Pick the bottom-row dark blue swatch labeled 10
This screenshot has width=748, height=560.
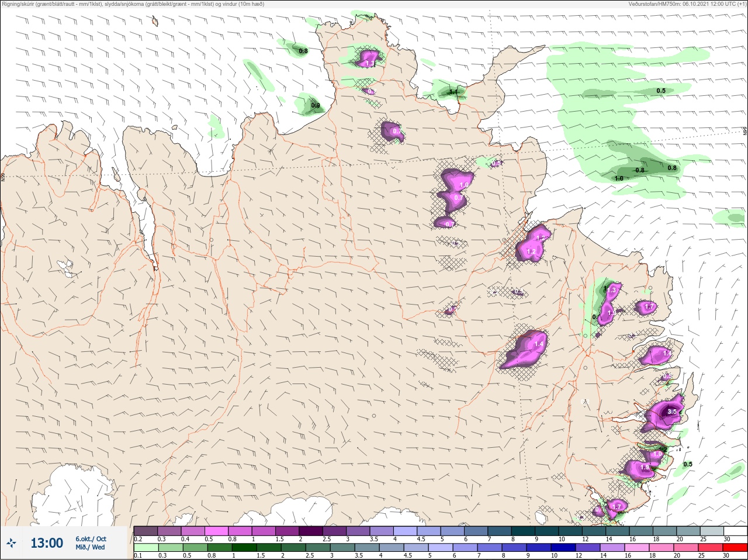click(x=563, y=548)
